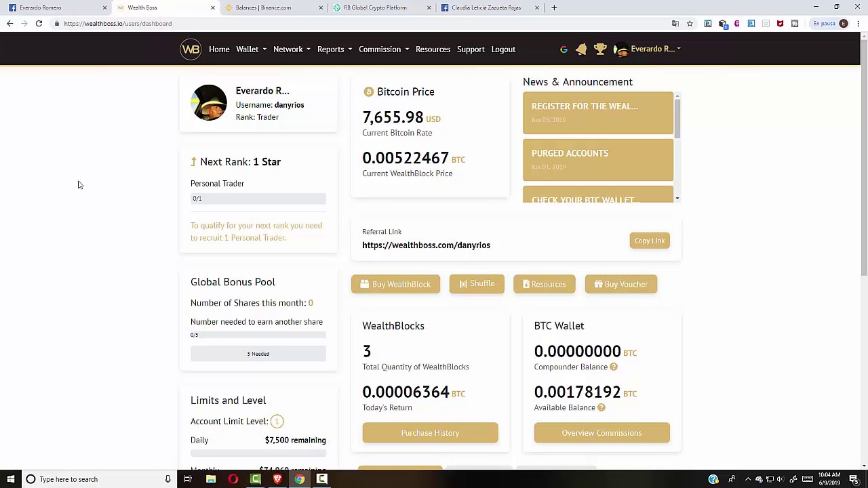
Task: Open the Home menu item
Action: click(219, 49)
